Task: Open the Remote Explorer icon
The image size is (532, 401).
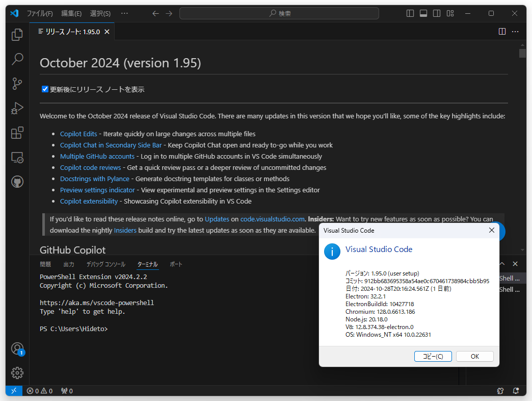Action: pyautogui.click(x=17, y=157)
